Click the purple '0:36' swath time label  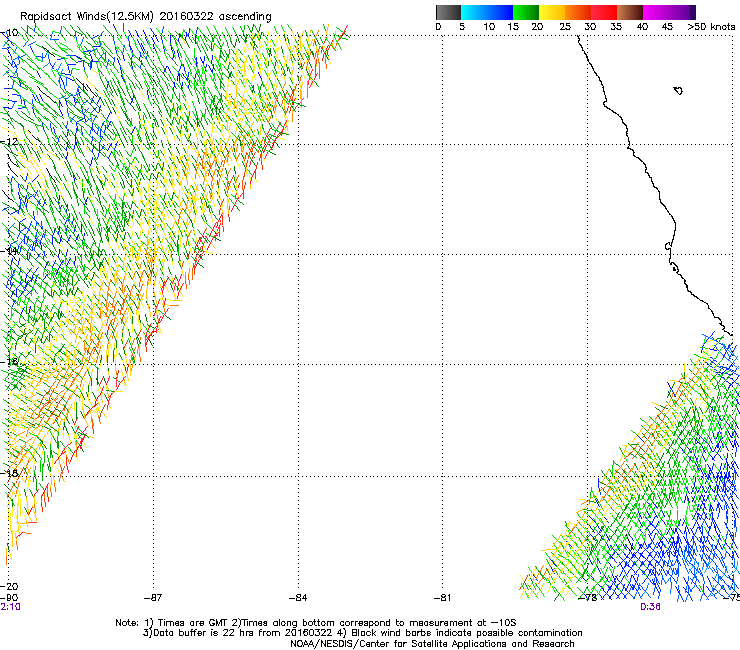pos(650,607)
